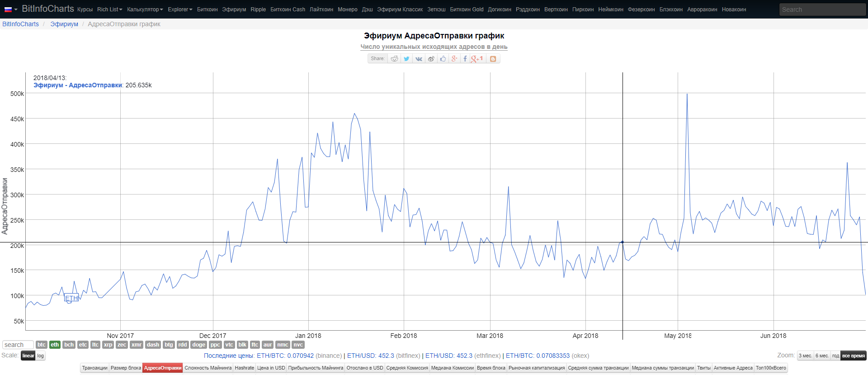Set zoom to 3 мес.
This screenshot has height=375, width=868.
805,356
